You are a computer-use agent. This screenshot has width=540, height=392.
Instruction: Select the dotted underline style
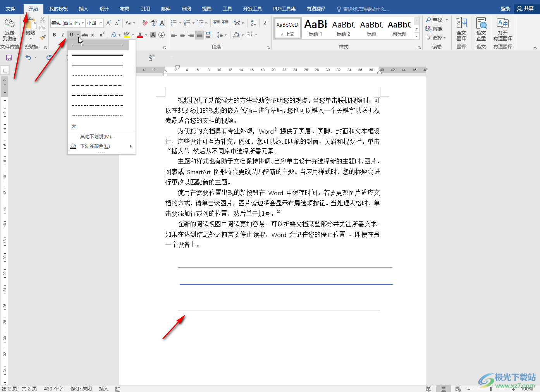click(x=97, y=75)
